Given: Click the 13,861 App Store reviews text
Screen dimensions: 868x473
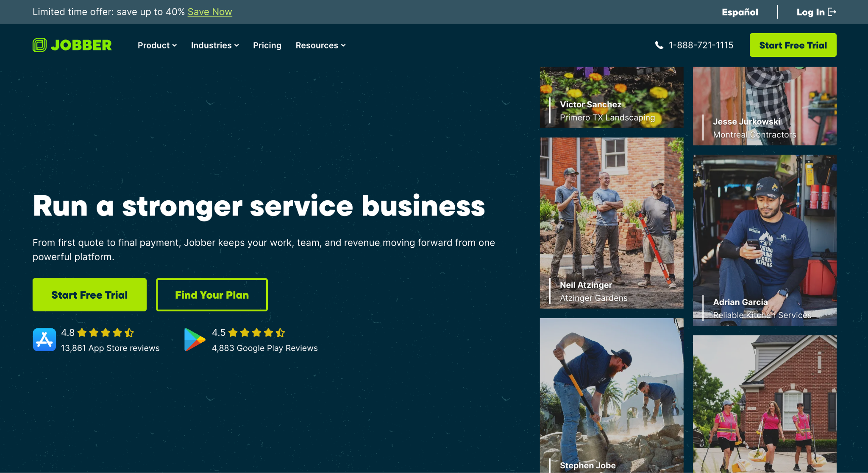Looking at the screenshot, I should pyautogui.click(x=110, y=348).
